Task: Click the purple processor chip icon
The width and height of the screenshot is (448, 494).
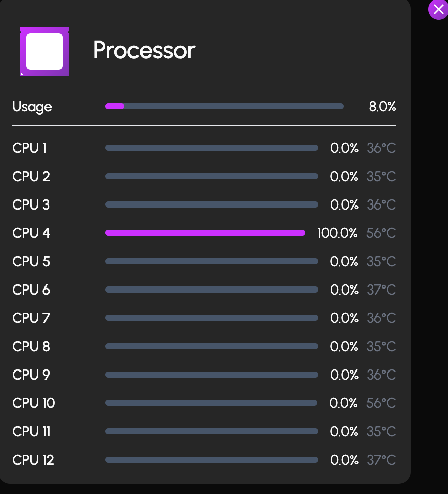Action: click(x=44, y=52)
